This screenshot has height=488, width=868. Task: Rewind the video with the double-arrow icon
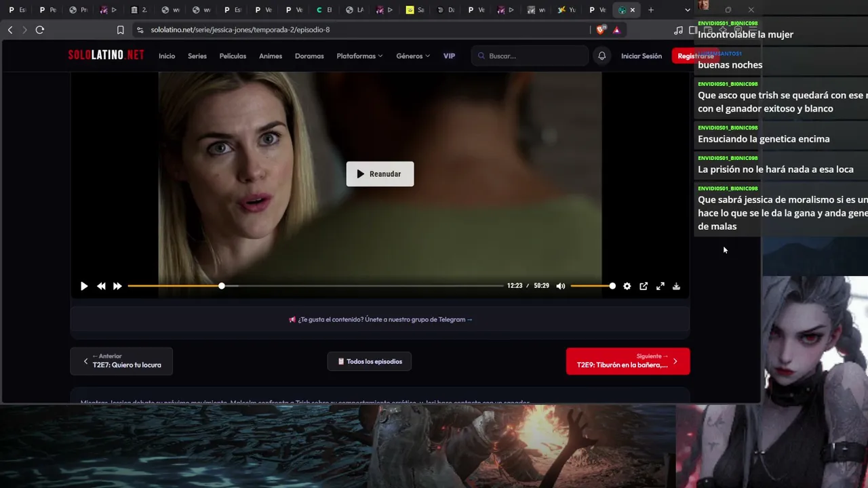point(101,286)
